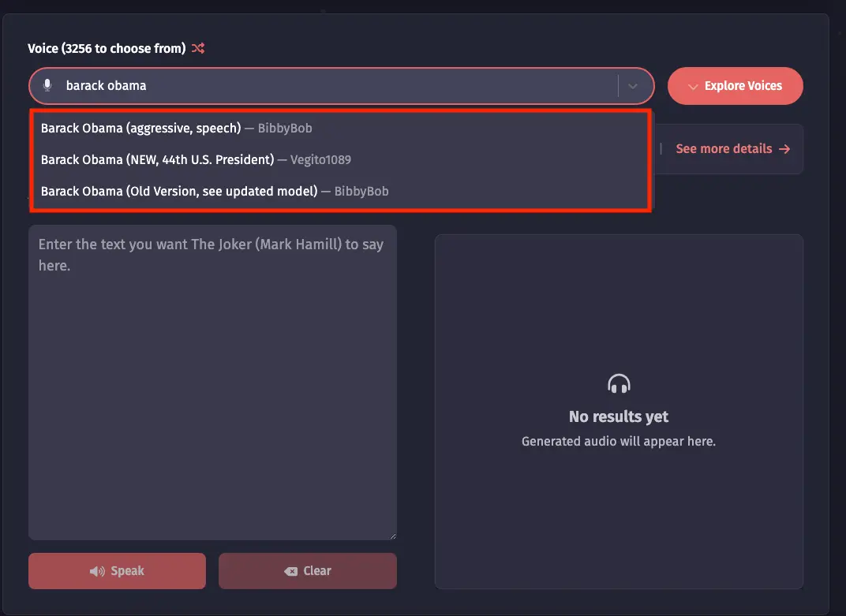
Task: Select Barack Obama (aggressive, speech) voice
Action: [x=340, y=129]
